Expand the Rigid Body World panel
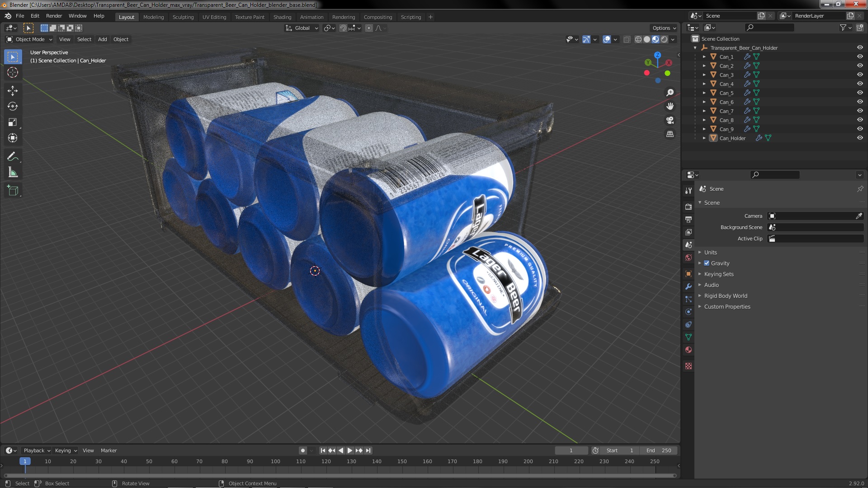The width and height of the screenshot is (868, 488). coord(726,296)
